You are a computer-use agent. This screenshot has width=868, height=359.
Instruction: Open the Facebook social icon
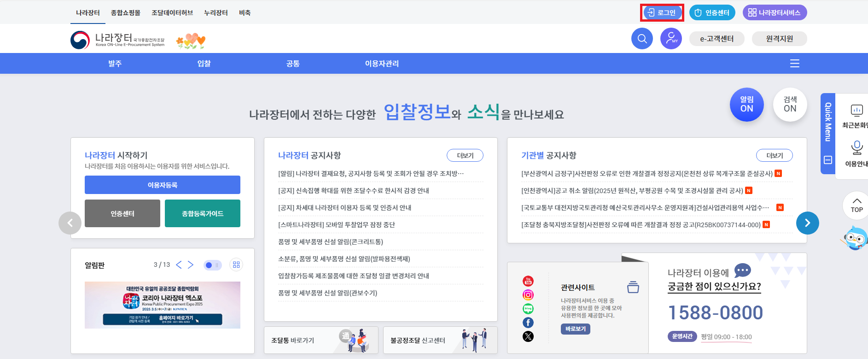coord(528,323)
